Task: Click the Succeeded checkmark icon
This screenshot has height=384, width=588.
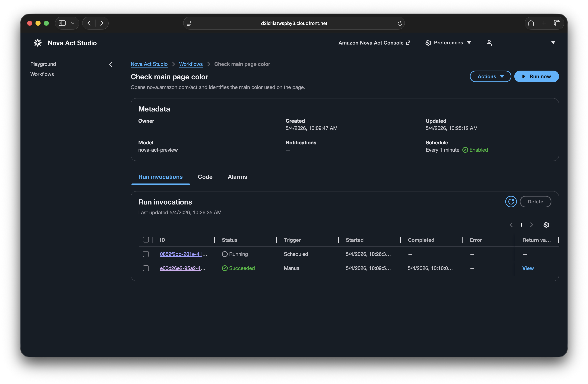Action: click(225, 268)
